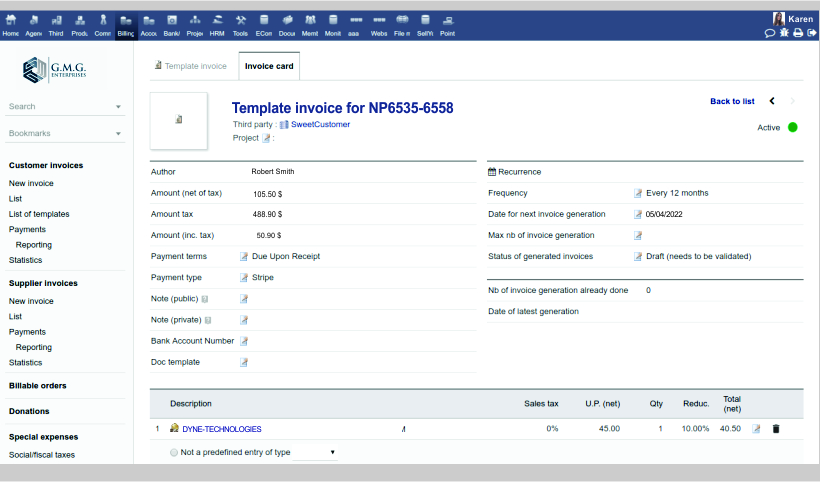Viewport: 820px width, 482px height.
Task: Switch to the Template invoice tab
Action: (x=190, y=67)
